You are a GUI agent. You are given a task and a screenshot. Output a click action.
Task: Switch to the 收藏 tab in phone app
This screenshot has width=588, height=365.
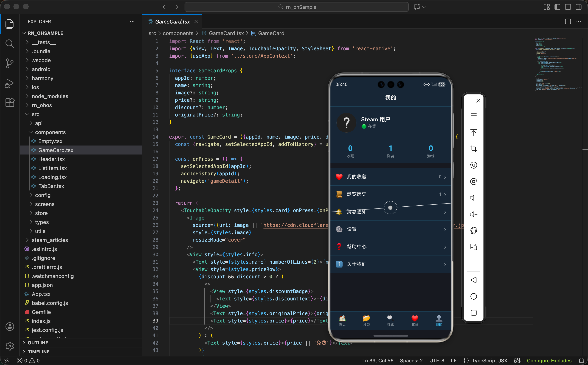tap(415, 320)
